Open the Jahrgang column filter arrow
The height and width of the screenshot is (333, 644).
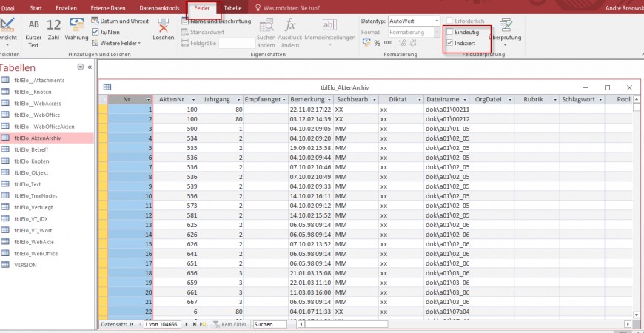pyautogui.click(x=238, y=100)
